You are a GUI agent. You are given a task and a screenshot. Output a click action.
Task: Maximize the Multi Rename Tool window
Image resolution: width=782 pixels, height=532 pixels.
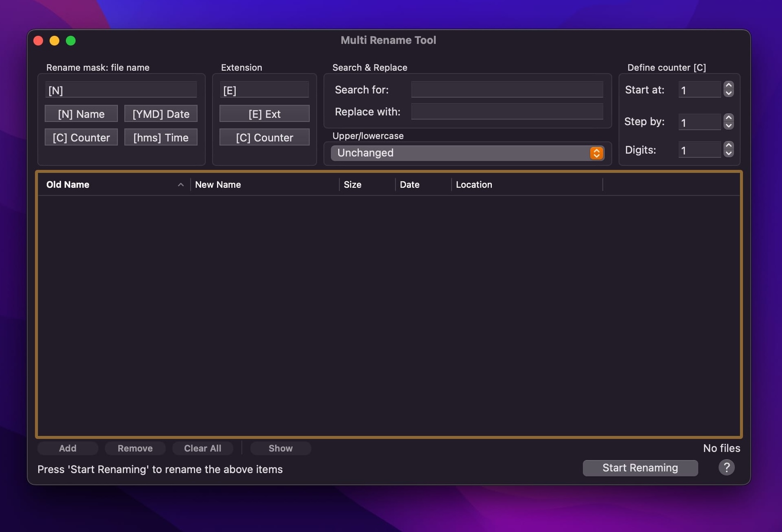pos(71,41)
